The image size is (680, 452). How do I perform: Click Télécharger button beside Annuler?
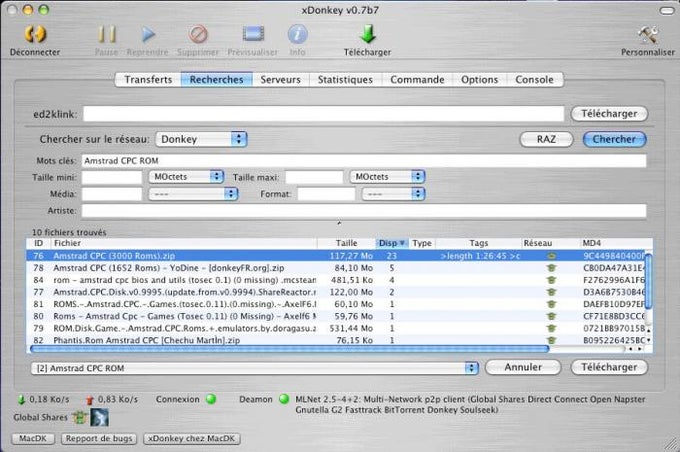tap(609, 367)
